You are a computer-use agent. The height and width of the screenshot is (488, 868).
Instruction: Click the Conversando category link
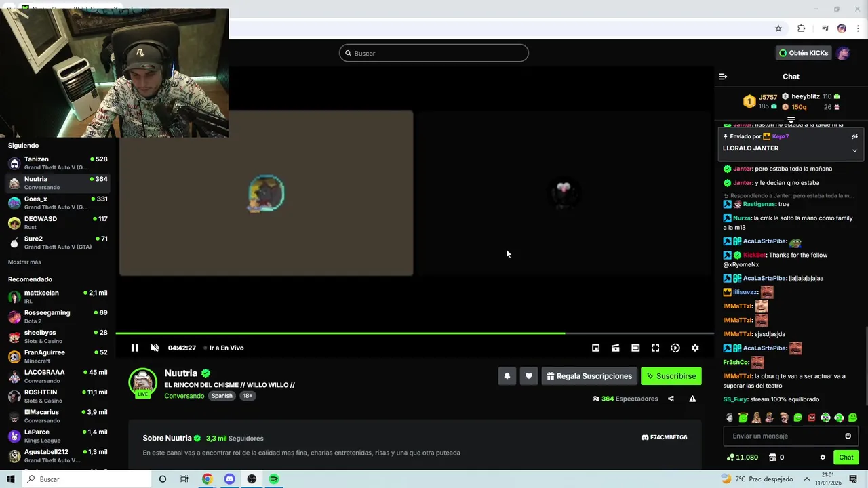(x=184, y=396)
